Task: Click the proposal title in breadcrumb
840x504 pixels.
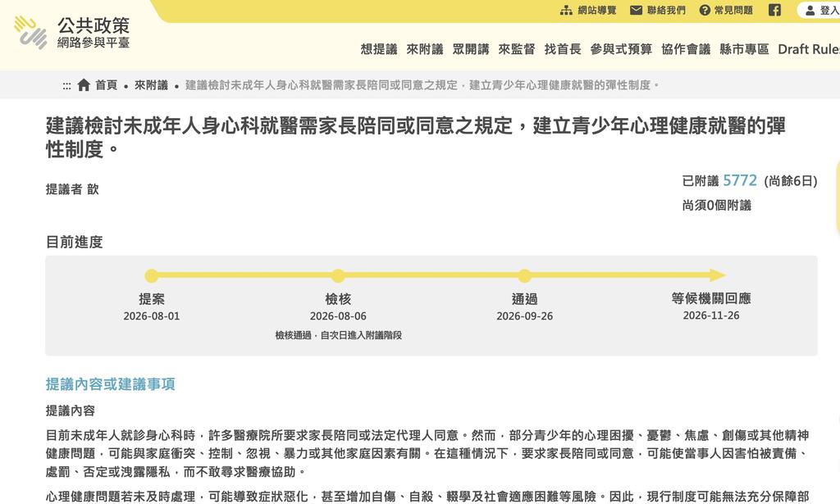Action: (422, 85)
